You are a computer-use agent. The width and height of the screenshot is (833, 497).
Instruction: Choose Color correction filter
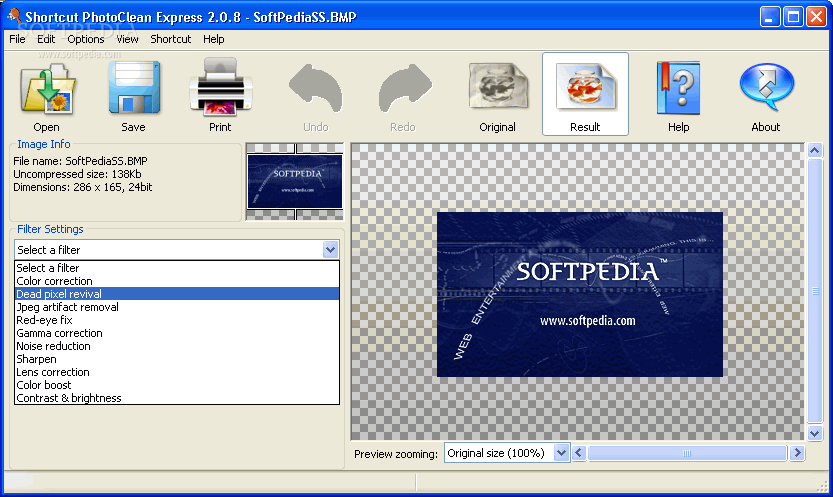coord(177,281)
